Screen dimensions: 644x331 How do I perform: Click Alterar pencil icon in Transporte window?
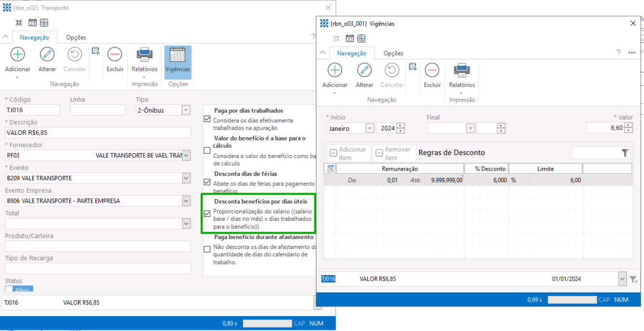[x=47, y=54]
